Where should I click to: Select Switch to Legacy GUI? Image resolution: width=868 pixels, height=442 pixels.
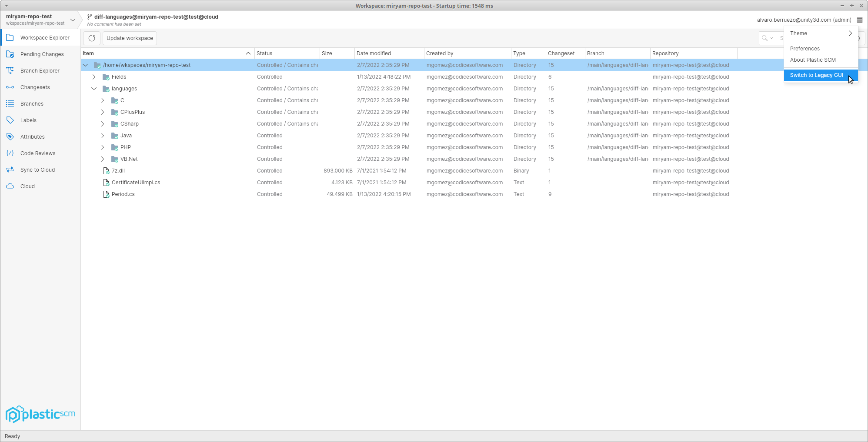(816, 75)
